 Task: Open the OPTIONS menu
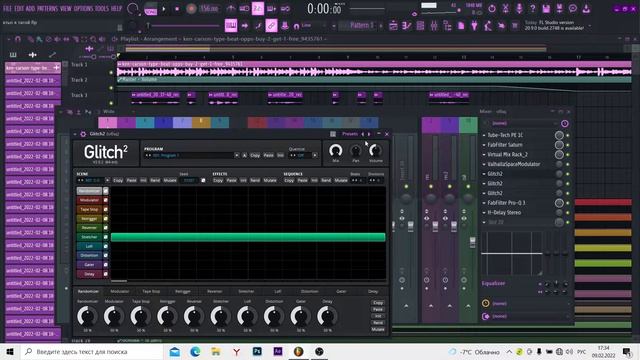[x=83, y=9]
